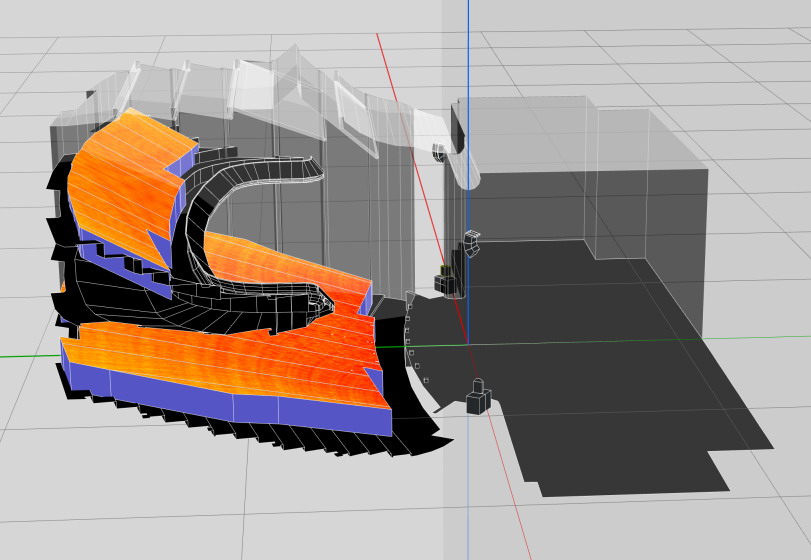This screenshot has height=560, width=811.
Task: Select the dark vertical panel above the top speaker
Action: click(457, 125)
